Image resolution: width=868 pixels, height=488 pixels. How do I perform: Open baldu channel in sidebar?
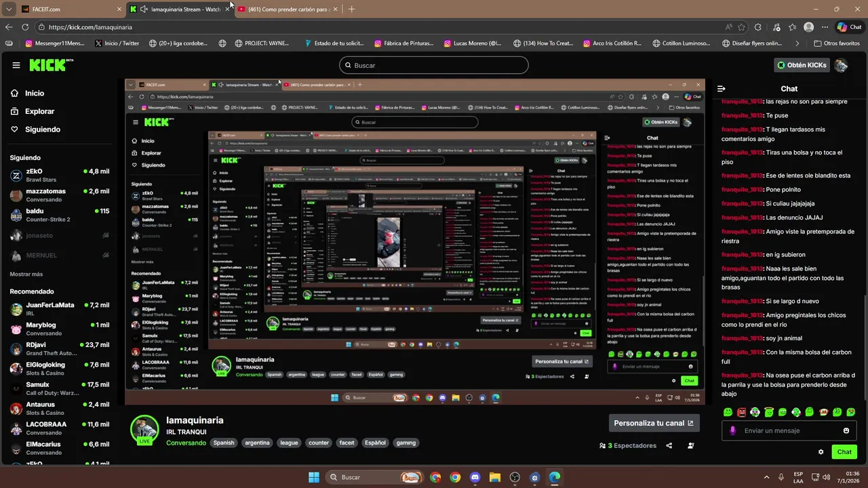coord(60,215)
